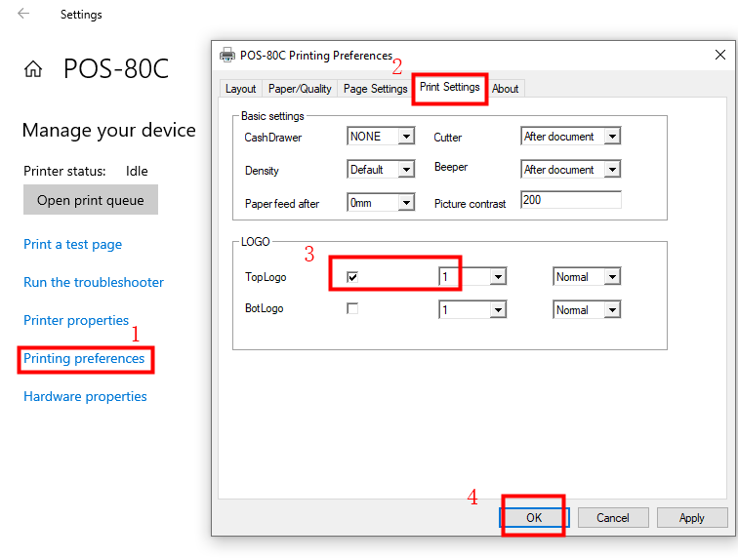The width and height of the screenshot is (738, 560).
Task: Uncheck the TopLogo checkbox
Action: click(352, 277)
